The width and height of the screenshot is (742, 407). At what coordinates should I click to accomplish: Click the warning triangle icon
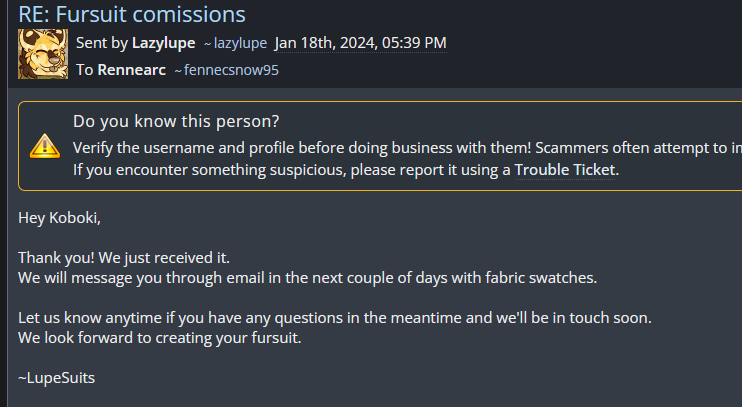[45, 146]
